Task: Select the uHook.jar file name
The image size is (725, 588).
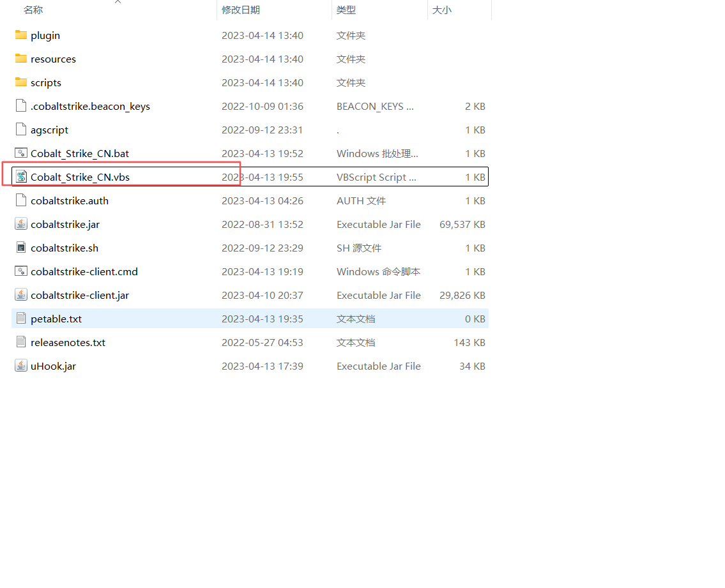Action: click(x=53, y=366)
